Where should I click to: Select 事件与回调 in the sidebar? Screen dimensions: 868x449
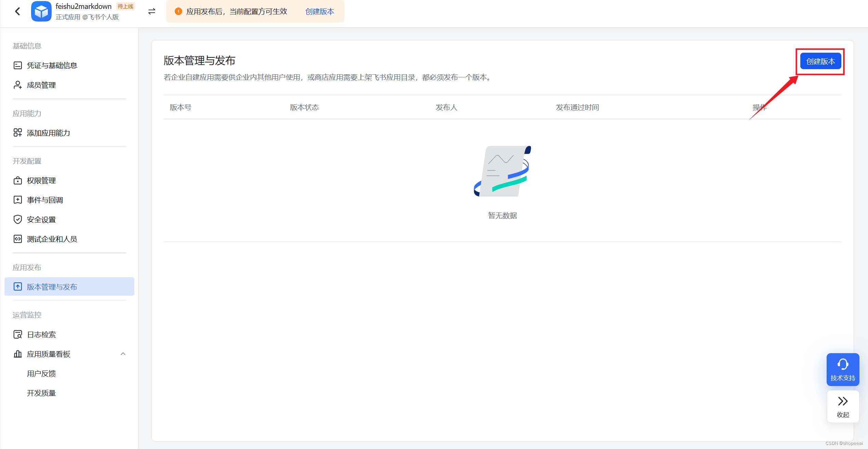(x=45, y=200)
